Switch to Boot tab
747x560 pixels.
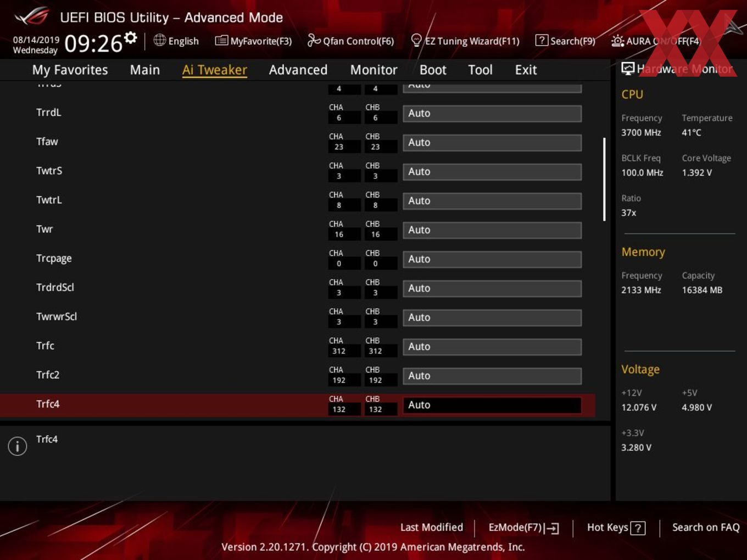(x=433, y=70)
